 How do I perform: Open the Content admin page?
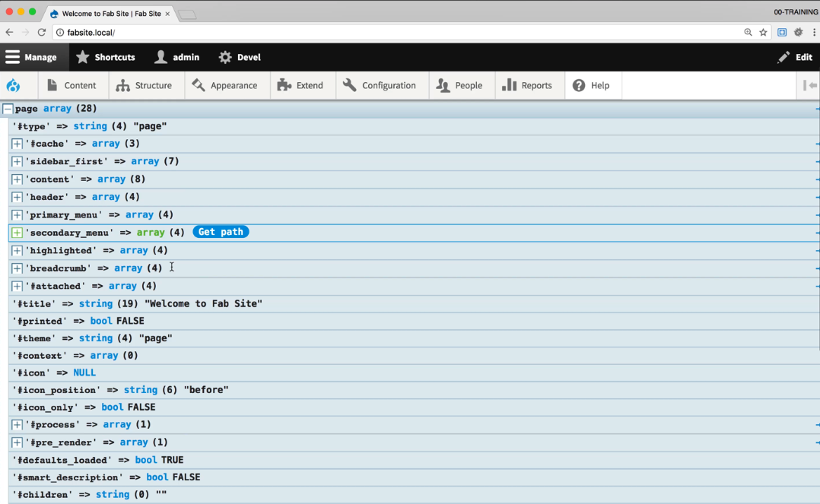coord(72,85)
